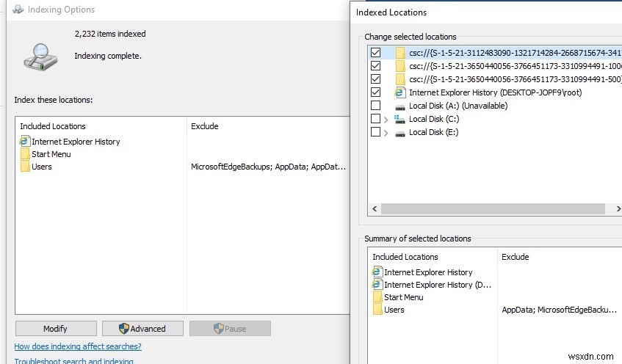Expand the Local Disk (E:) tree node

386,133
